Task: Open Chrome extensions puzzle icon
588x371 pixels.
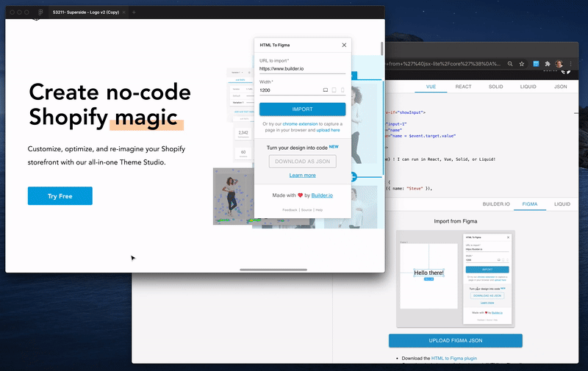Action: 548,64
